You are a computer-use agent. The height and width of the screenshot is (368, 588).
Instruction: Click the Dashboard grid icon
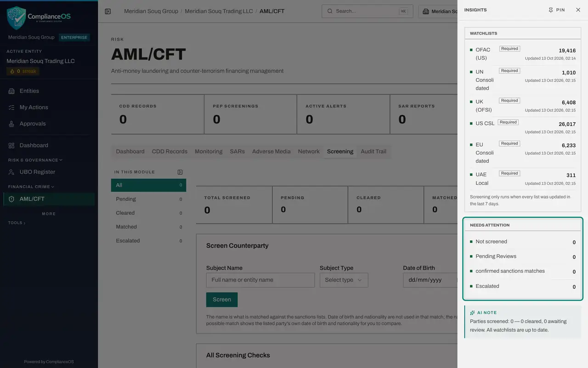11,145
